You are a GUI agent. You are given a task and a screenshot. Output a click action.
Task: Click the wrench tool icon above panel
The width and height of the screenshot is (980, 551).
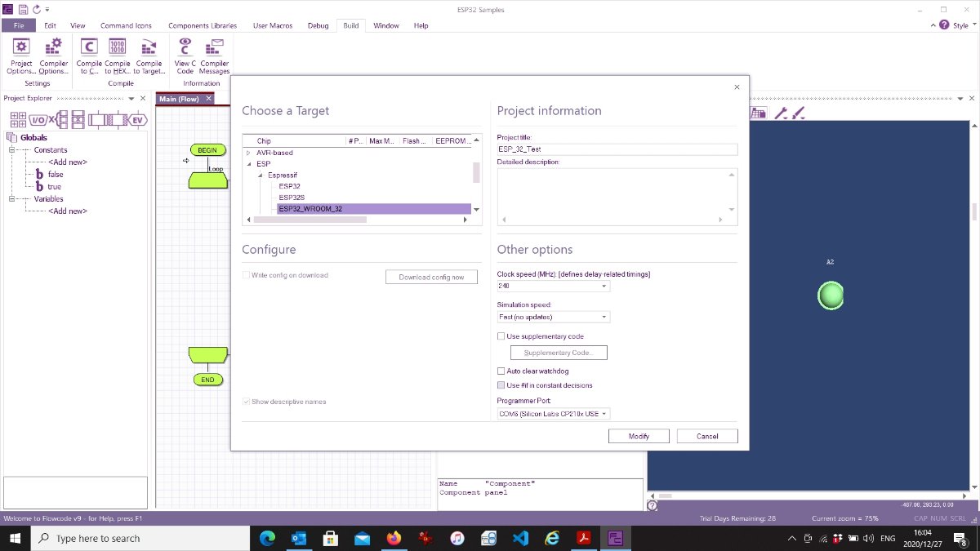(x=780, y=113)
